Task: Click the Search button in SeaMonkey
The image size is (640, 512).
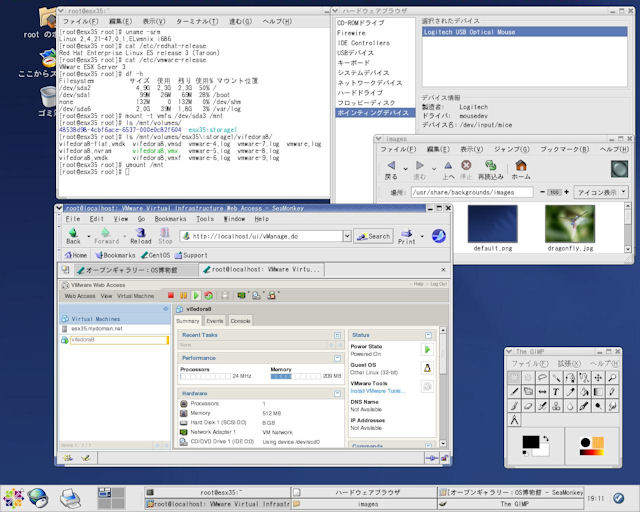Action: click(x=373, y=236)
